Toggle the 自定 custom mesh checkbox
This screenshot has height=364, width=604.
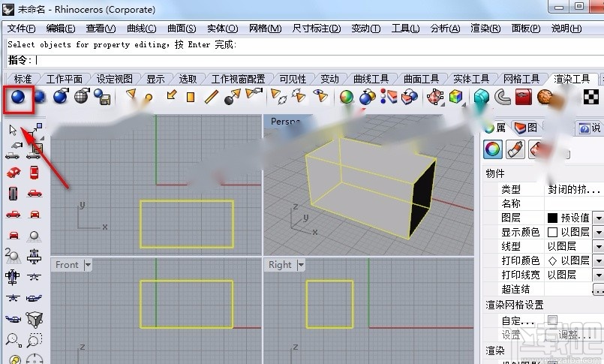(x=552, y=320)
